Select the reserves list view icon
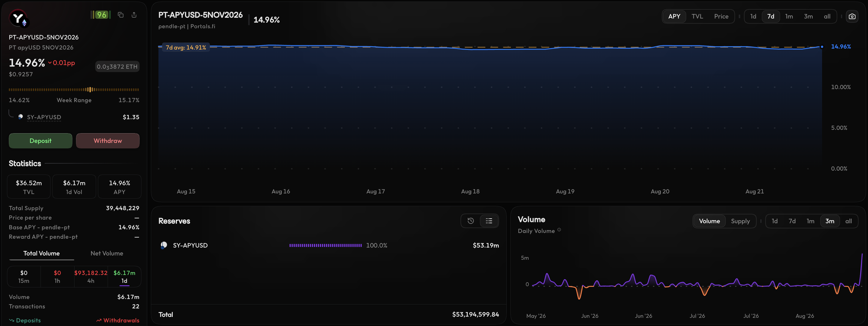This screenshot has height=326, width=868. click(x=489, y=221)
